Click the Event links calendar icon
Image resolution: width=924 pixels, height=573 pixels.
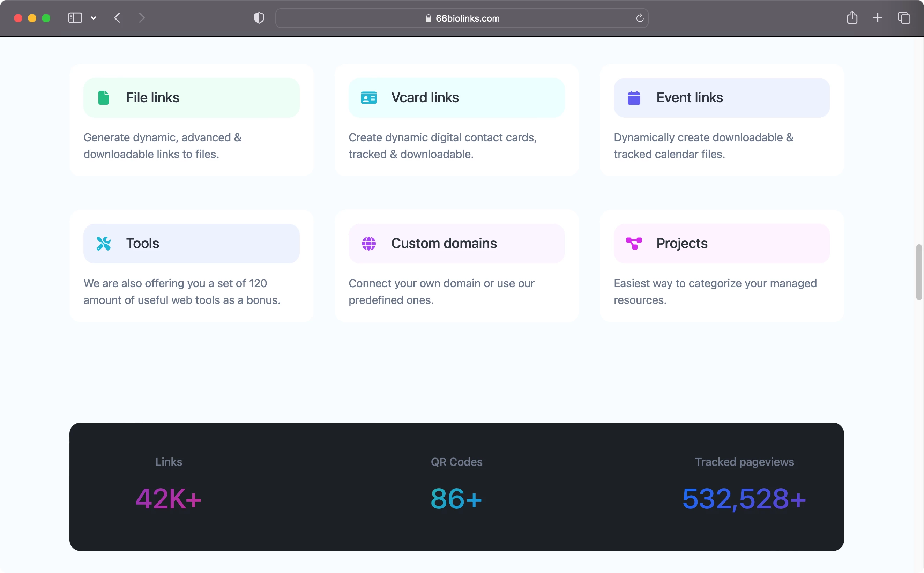click(633, 98)
